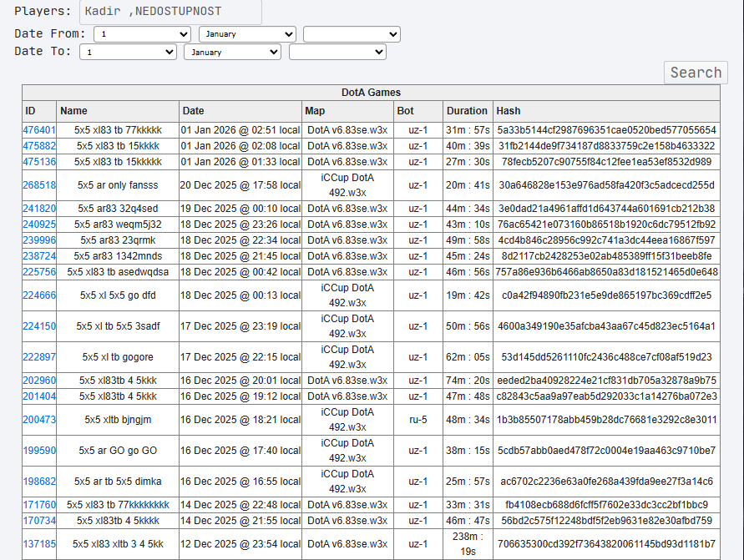The height and width of the screenshot is (560, 744).
Task: Open game ID 171760 link
Action: click(39, 505)
